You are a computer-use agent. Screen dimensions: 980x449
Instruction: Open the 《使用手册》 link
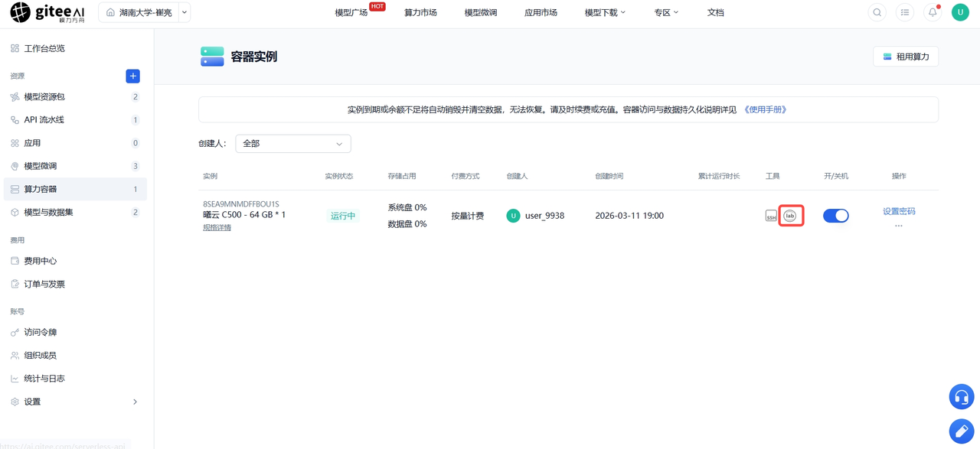point(766,109)
